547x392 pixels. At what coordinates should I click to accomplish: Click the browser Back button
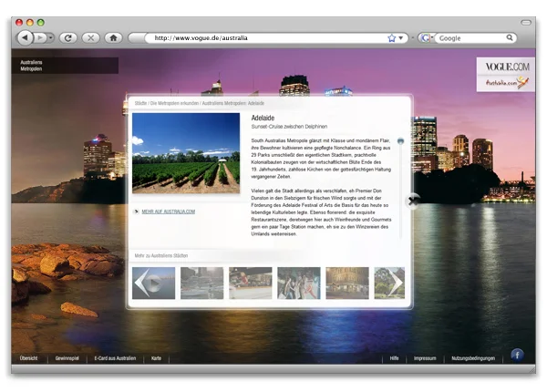24,37
